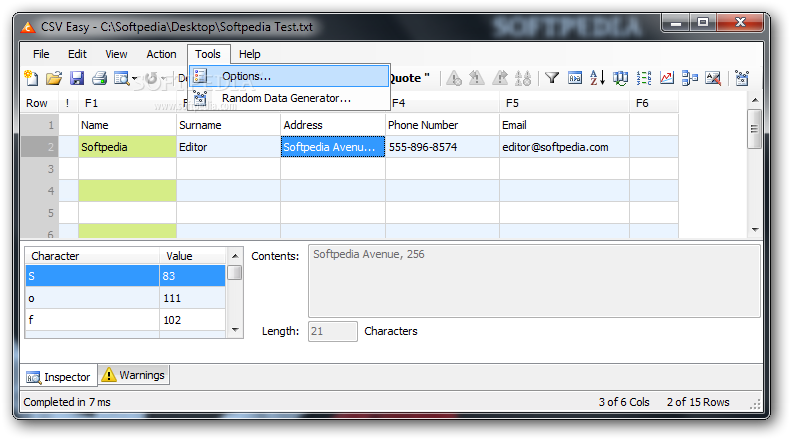Image resolution: width=791 pixels, height=440 pixels.
Task: Click the Open folder toolbar icon
Action: tap(53, 78)
